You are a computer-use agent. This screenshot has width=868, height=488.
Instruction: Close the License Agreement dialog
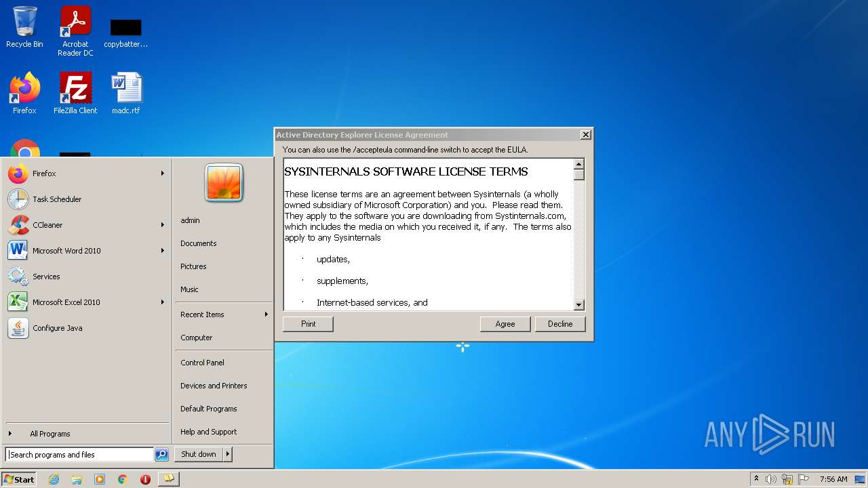pyautogui.click(x=586, y=135)
